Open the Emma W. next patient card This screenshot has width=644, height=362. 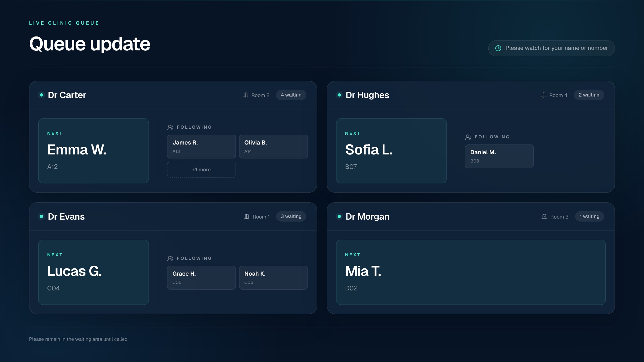[94, 151]
